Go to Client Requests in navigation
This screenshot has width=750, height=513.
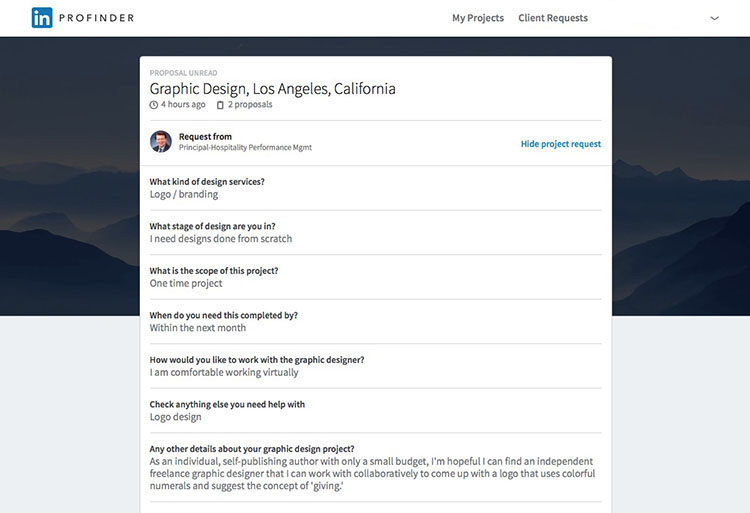click(x=553, y=18)
